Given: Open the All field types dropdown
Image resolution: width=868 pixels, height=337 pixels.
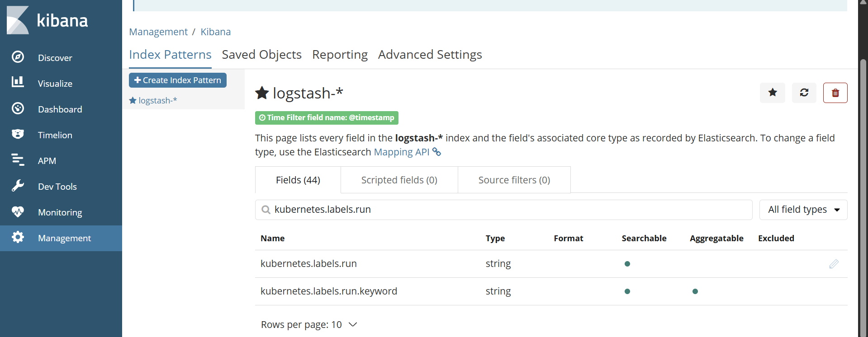Looking at the screenshot, I should point(803,210).
